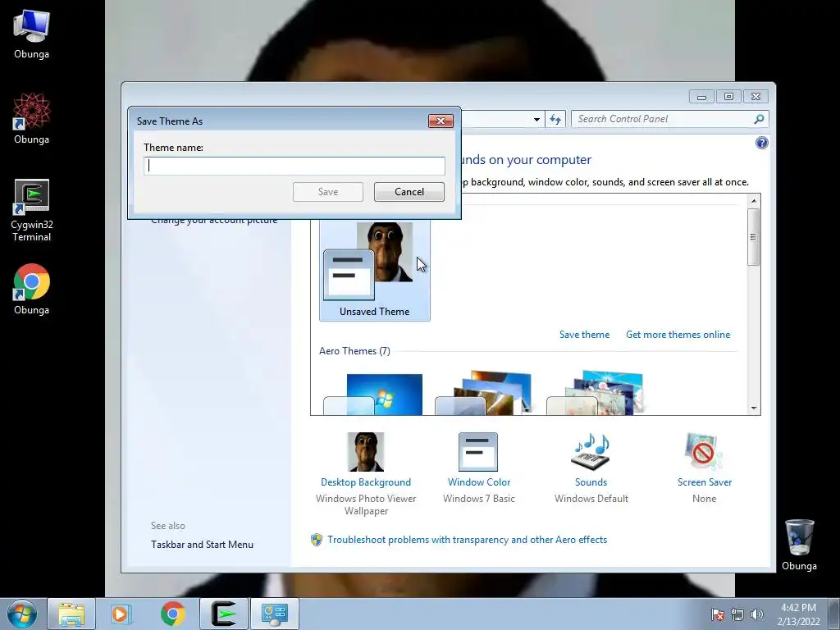
Task: Switch to Cygwin terminal taskbar button
Action: pyautogui.click(x=224, y=614)
